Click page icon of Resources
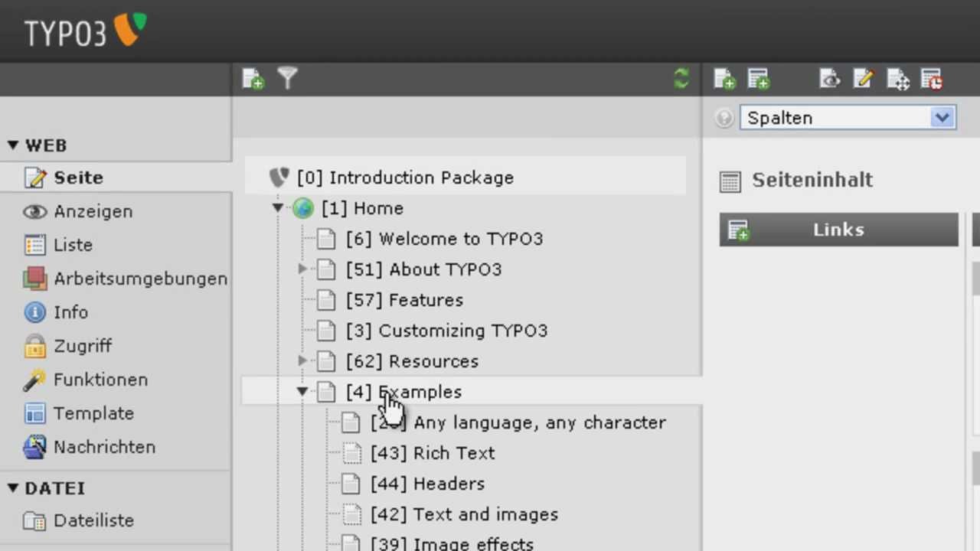The image size is (980, 551). click(x=327, y=361)
